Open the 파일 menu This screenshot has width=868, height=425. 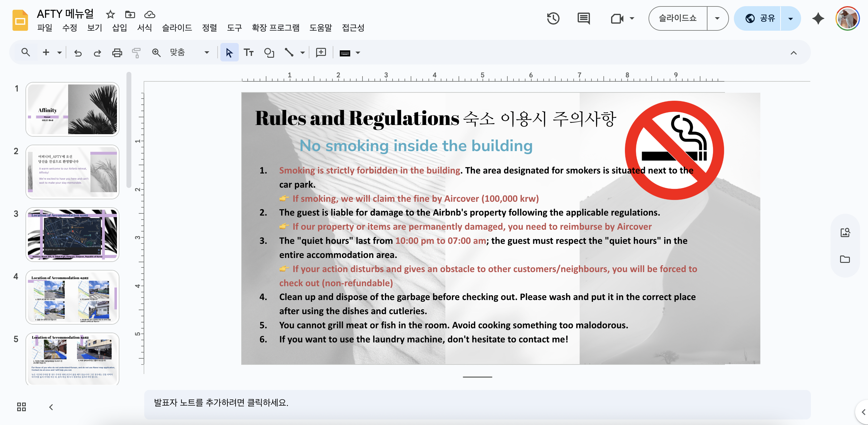pyautogui.click(x=45, y=28)
